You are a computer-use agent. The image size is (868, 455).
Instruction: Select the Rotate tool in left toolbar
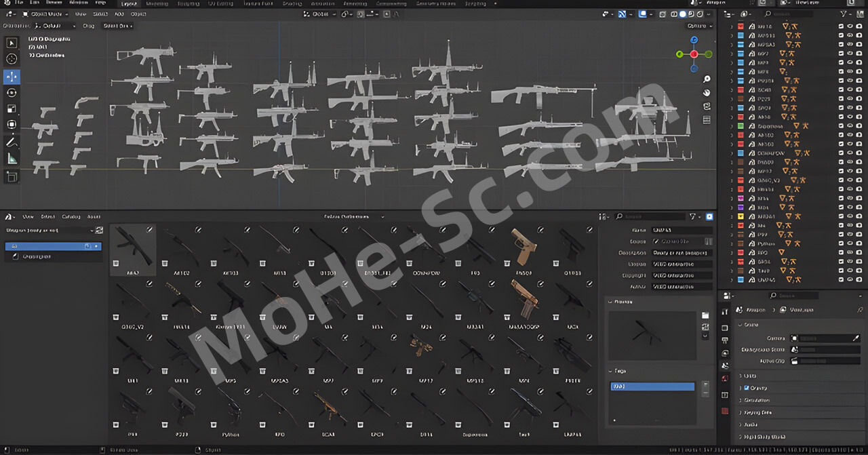(12, 92)
